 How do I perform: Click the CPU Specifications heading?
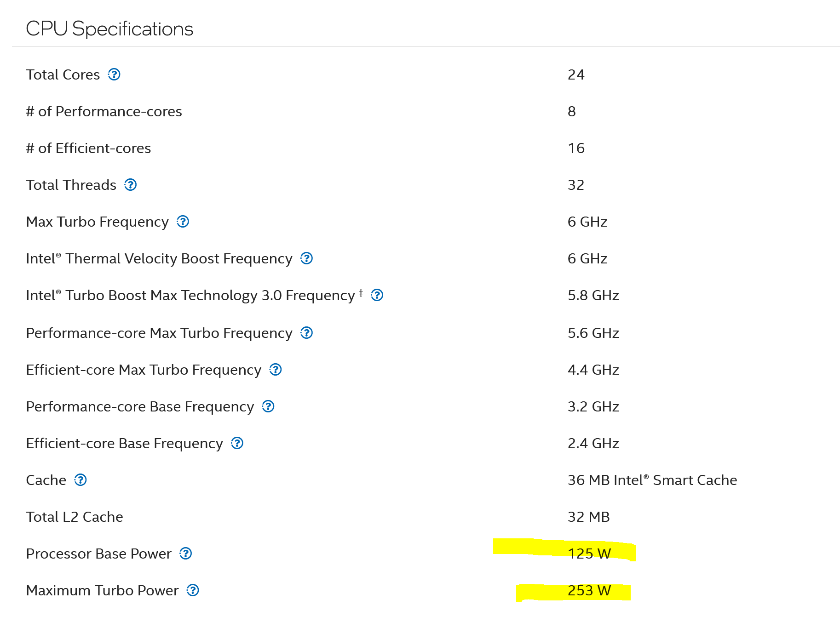tap(109, 29)
